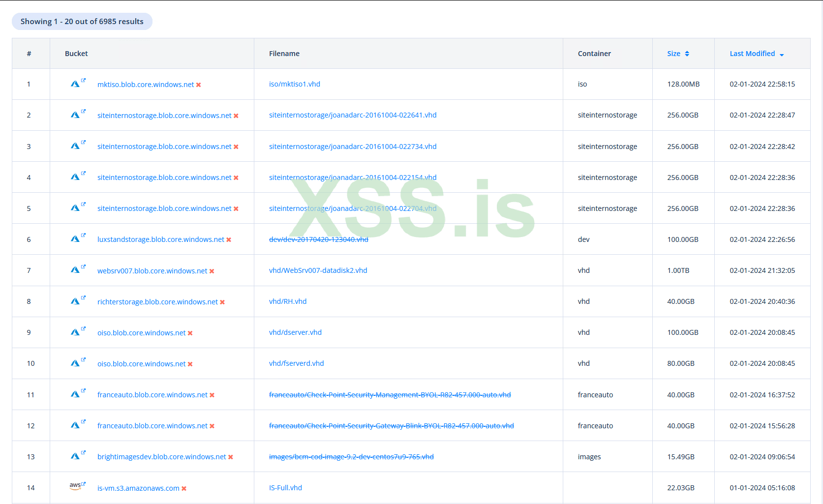Open the franceauto.blob.core.windows.net link in row 11
The width and height of the screenshot is (823, 504).
click(152, 395)
